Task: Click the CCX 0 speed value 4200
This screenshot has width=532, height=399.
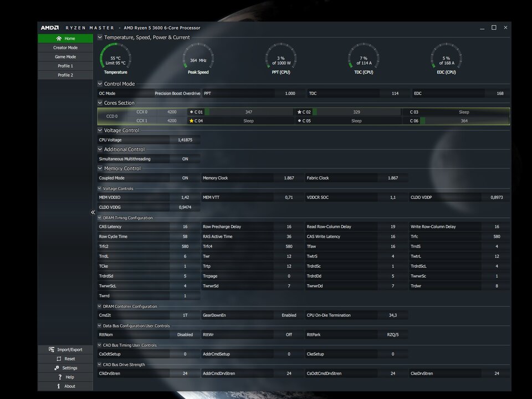Action: (x=172, y=112)
